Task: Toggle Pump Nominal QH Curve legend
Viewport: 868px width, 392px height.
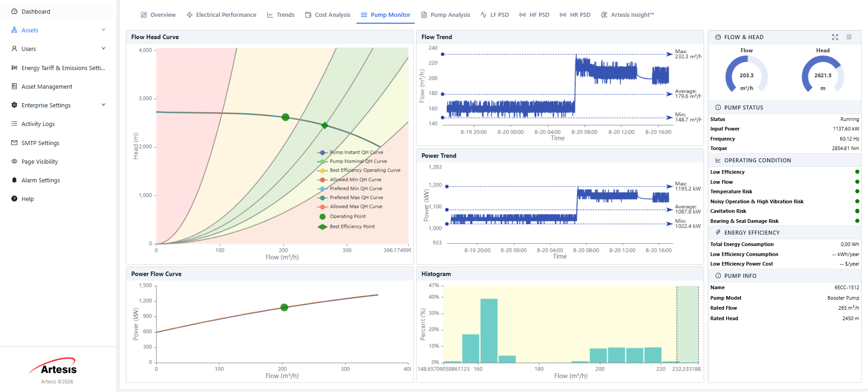Action: (x=352, y=161)
